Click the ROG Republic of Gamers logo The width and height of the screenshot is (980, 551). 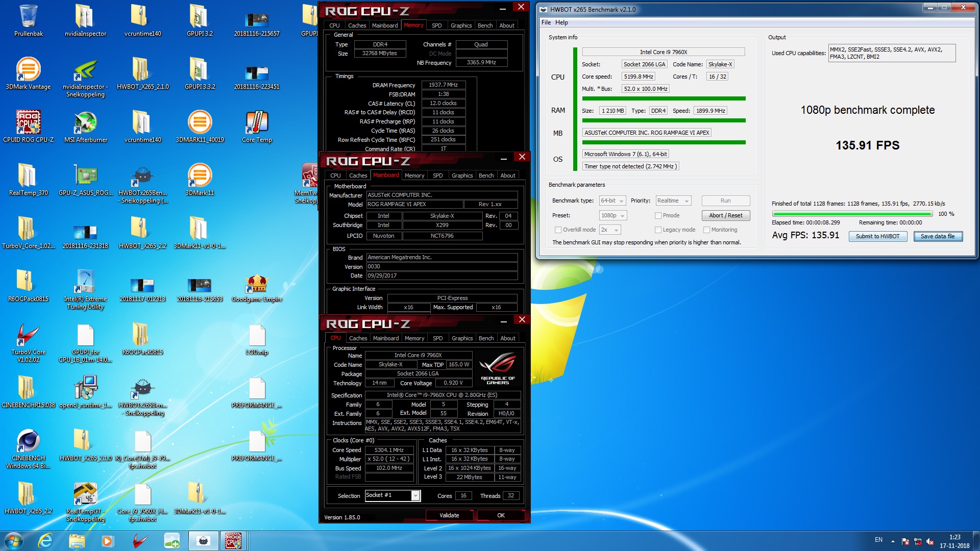pyautogui.click(x=498, y=369)
